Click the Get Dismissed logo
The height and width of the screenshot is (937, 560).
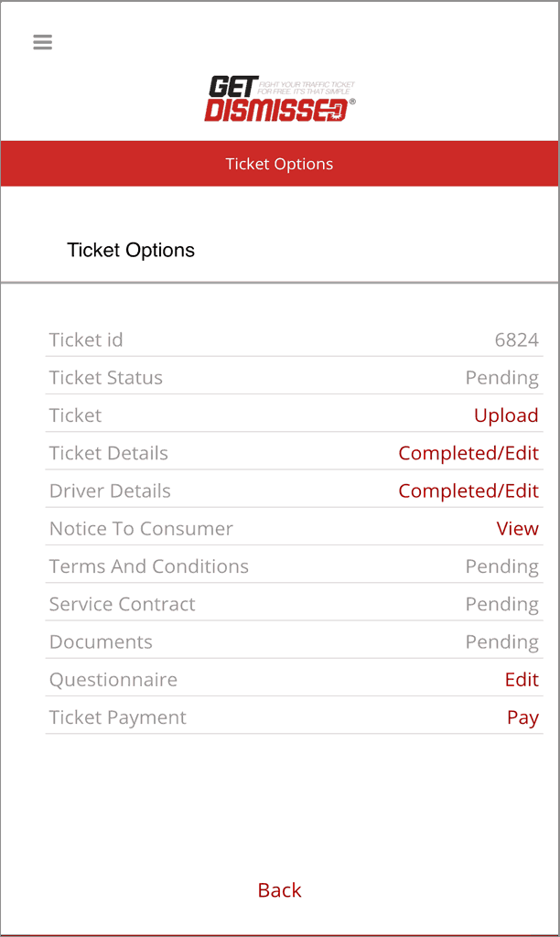tap(279, 99)
